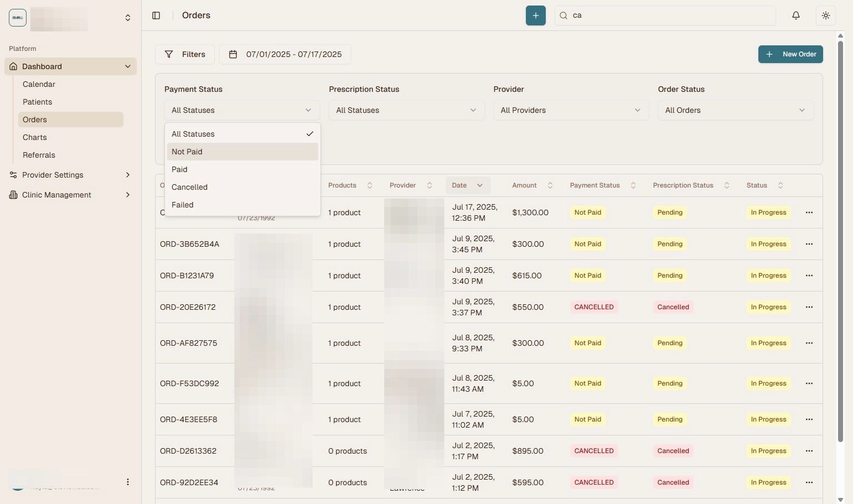
Task: Expand Clinic Management in sidebar
Action: point(70,195)
